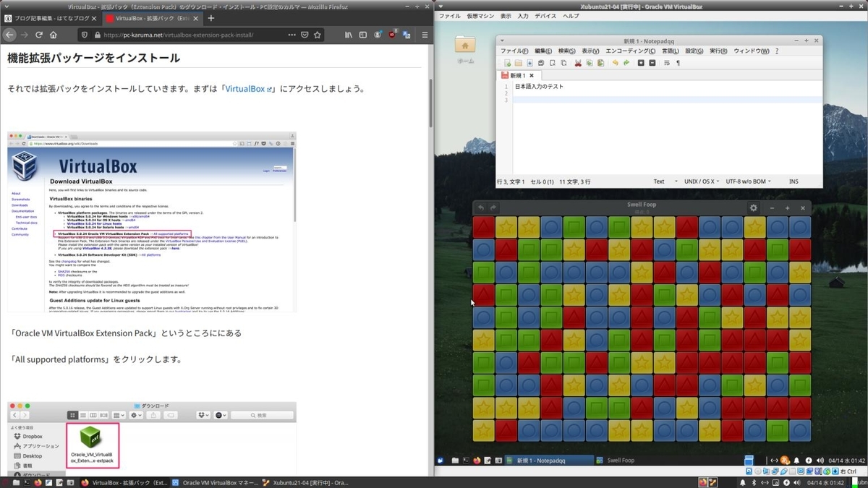Viewport: 868px width, 488px height.
Task: Toggle word wrap icon in Notepadqq toolbar
Action: click(x=667, y=63)
